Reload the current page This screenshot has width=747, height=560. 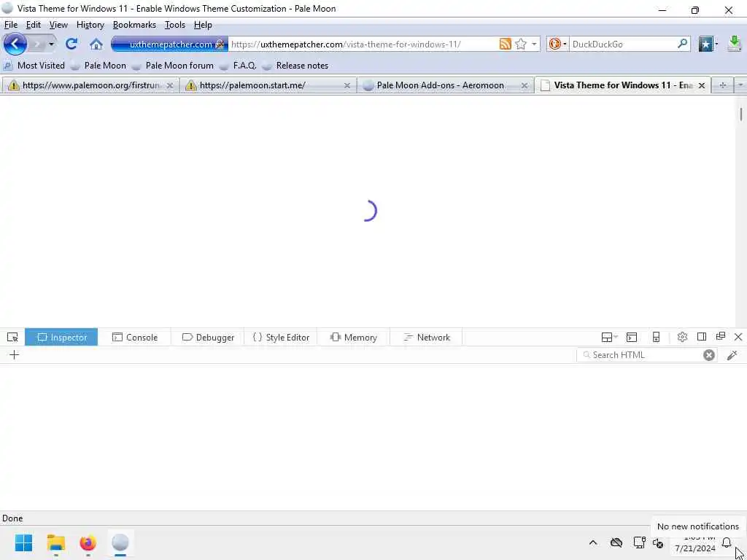(x=71, y=44)
